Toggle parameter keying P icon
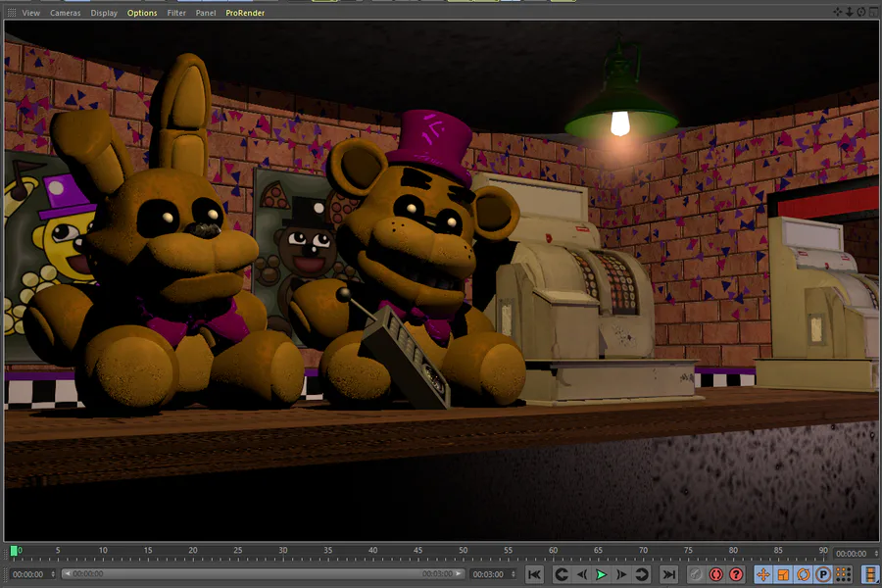Image resolution: width=882 pixels, height=588 pixels. [823, 574]
